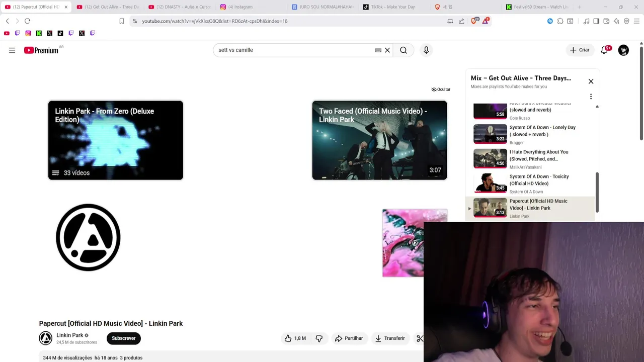Open Brave playlist music note icon
This screenshot has height=362, width=644.
pyautogui.click(x=586, y=21)
